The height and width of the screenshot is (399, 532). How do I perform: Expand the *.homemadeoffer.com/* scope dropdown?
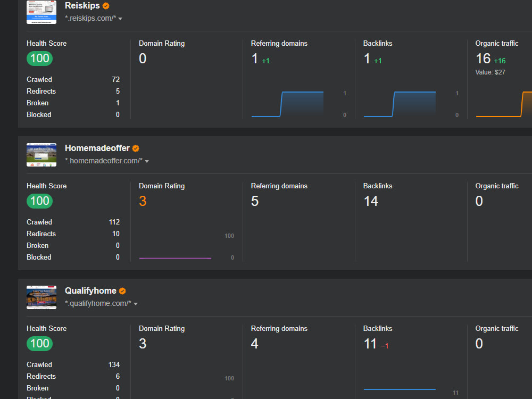tap(147, 161)
